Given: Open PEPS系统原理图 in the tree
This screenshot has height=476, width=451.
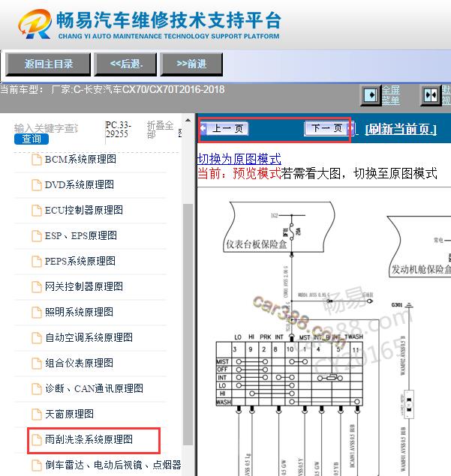Looking at the screenshot, I should click(x=80, y=261).
